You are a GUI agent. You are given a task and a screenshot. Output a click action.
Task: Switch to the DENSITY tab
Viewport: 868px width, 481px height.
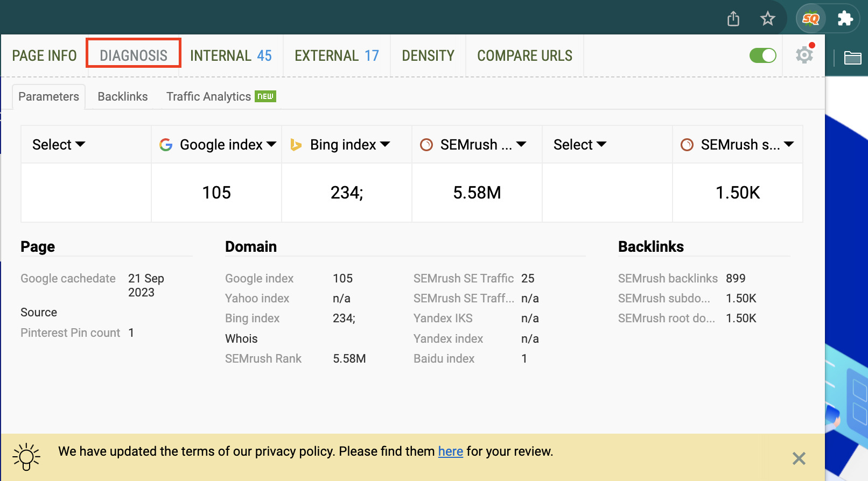(x=428, y=55)
